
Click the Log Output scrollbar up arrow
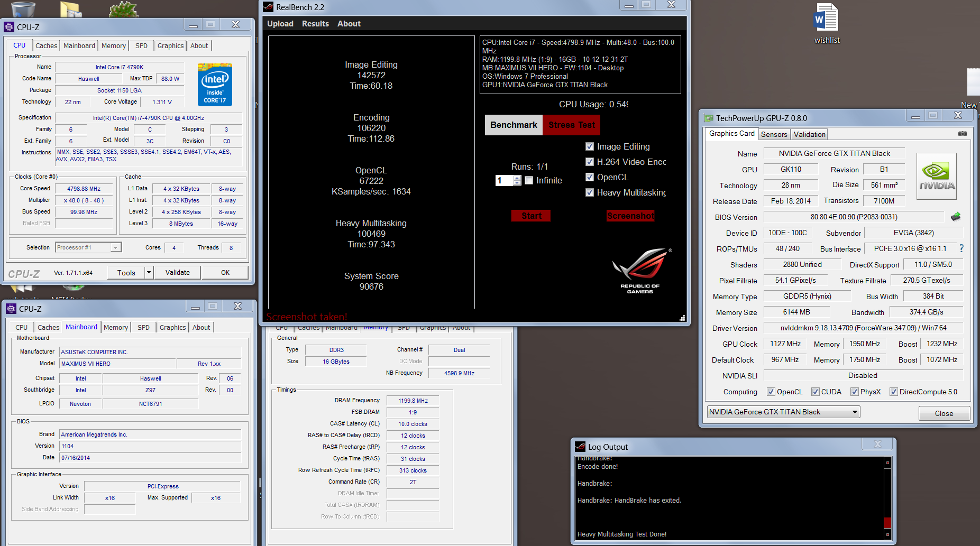tap(887, 462)
